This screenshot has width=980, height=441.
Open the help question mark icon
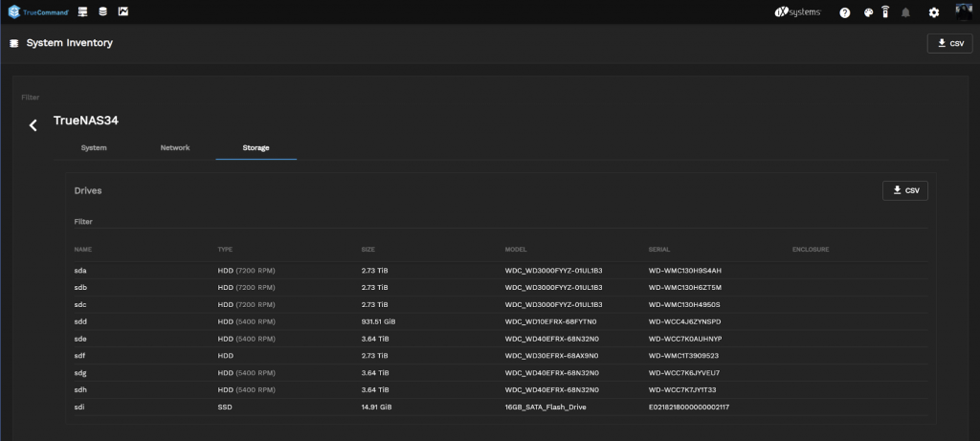click(845, 12)
